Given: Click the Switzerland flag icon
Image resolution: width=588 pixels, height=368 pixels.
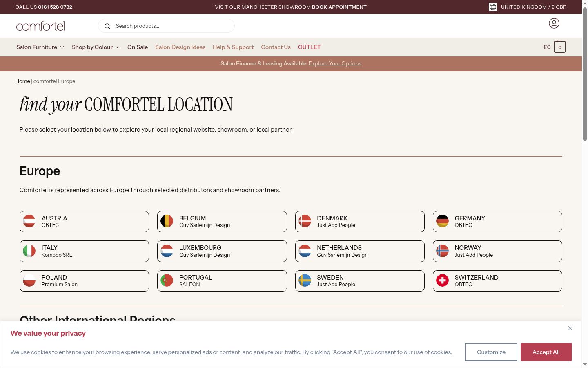Looking at the screenshot, I should [x=443, y=280].
